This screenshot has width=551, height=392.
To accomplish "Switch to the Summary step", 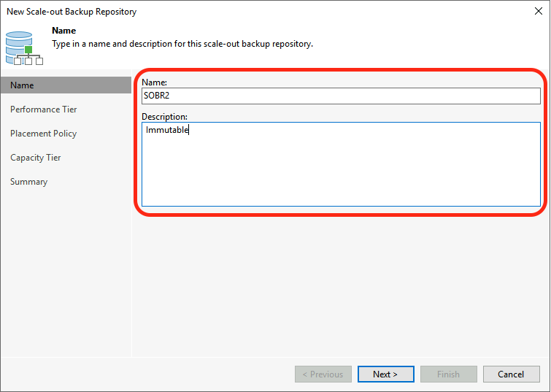I will pos(28,182).
